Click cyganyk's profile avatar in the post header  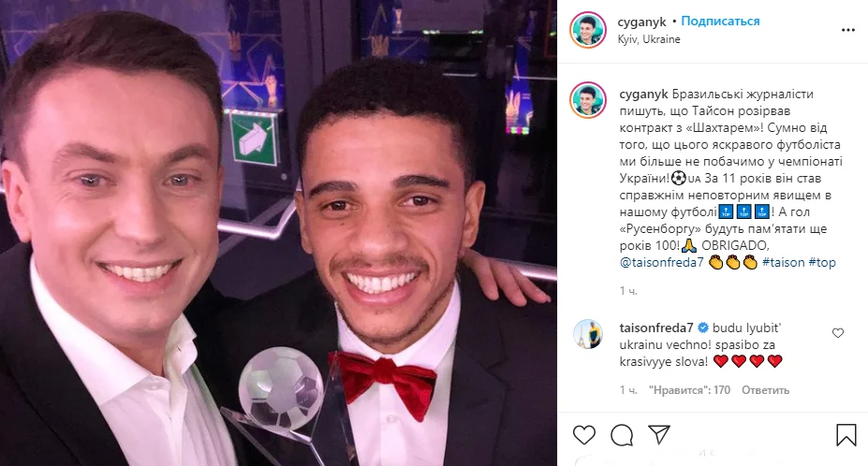pos(589,29)
